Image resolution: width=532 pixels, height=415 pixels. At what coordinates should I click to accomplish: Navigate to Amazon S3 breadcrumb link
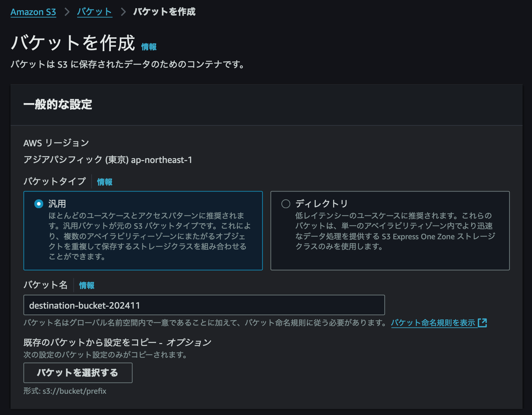33,12
